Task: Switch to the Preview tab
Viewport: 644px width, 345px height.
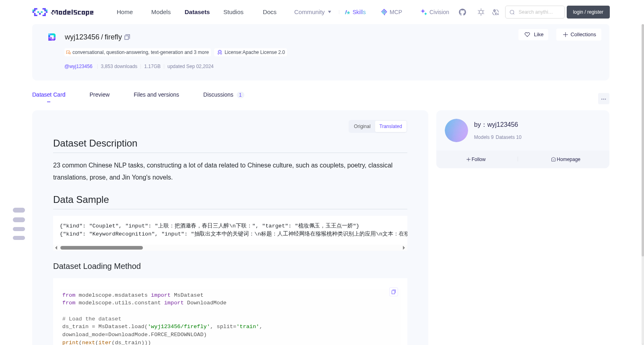Action: [99, 95]
